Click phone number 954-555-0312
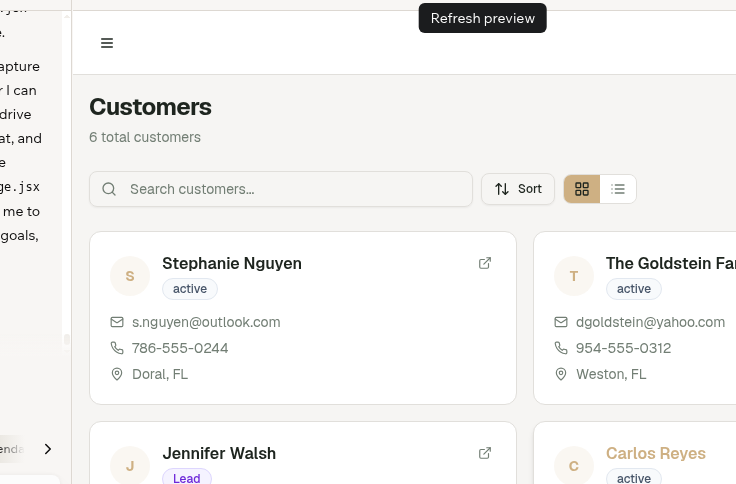736x484 pixels. pos(623,348)
